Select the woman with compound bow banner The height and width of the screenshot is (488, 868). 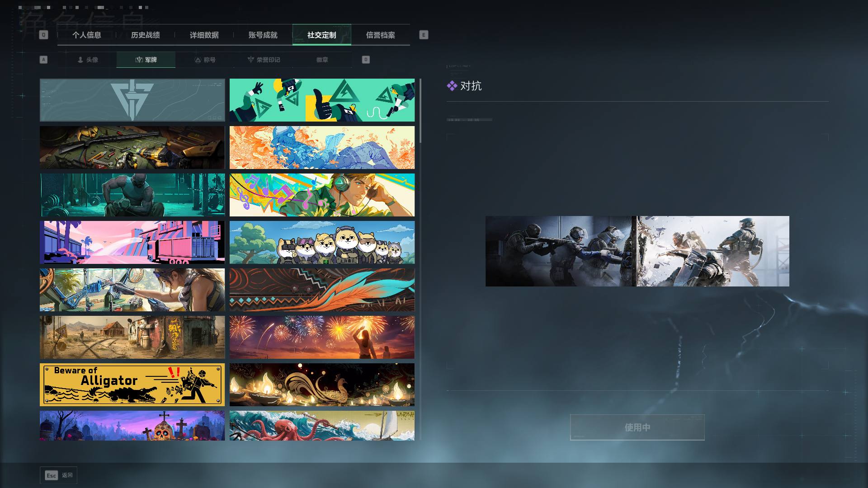click(x=132, y=290)
